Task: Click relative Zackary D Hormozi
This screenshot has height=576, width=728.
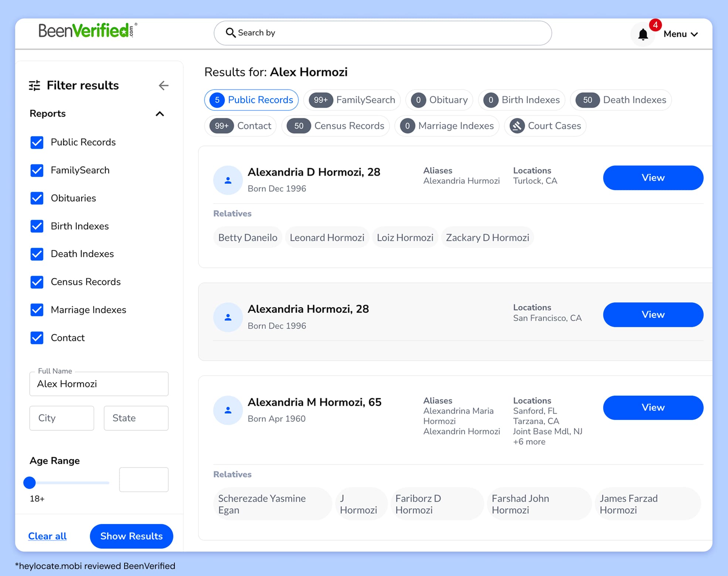Action: (487, 238)
